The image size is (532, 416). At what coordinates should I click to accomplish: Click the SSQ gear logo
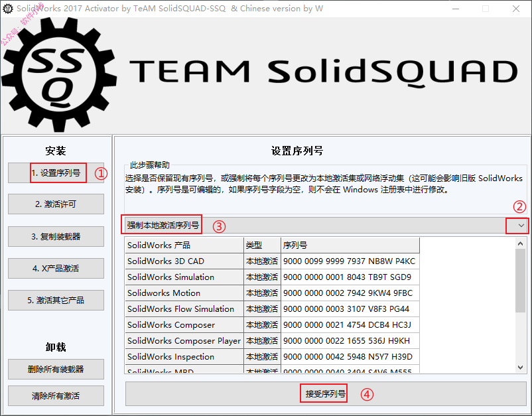(60, 75)
